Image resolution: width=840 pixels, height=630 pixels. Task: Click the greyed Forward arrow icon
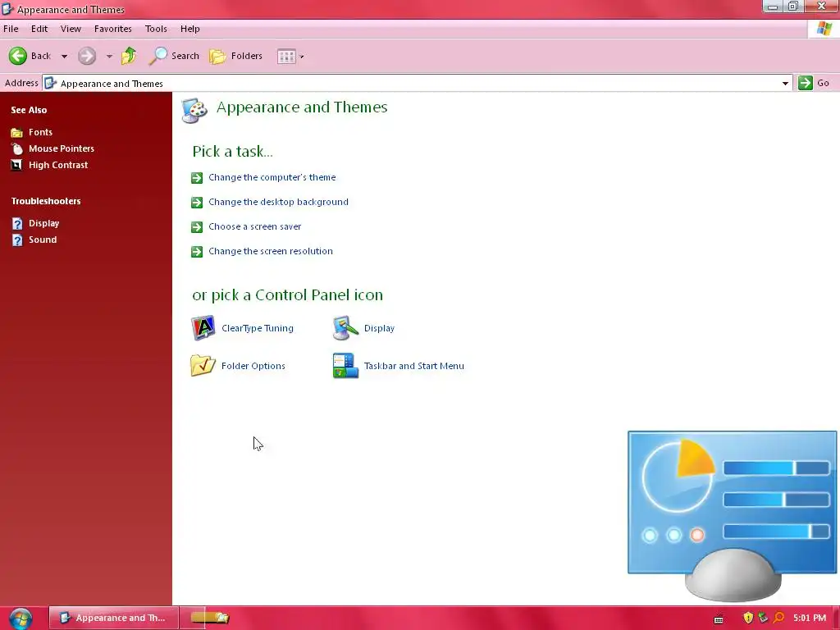click(87, 56)
